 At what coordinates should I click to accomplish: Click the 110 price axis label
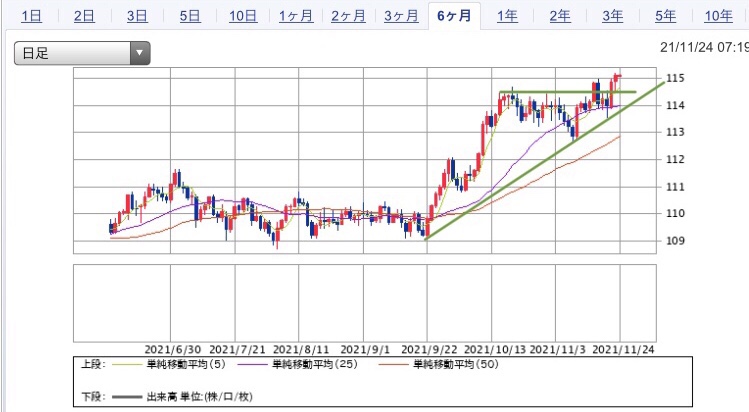coord(675,213)
